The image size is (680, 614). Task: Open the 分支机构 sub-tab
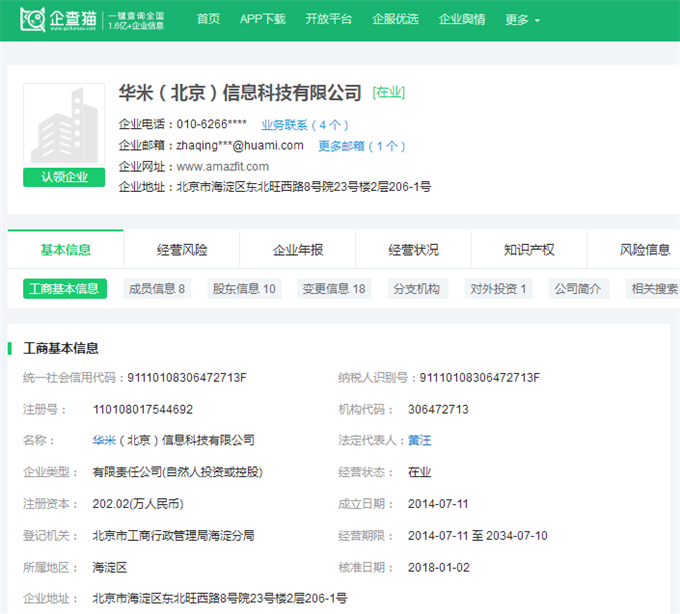point(417,289)
